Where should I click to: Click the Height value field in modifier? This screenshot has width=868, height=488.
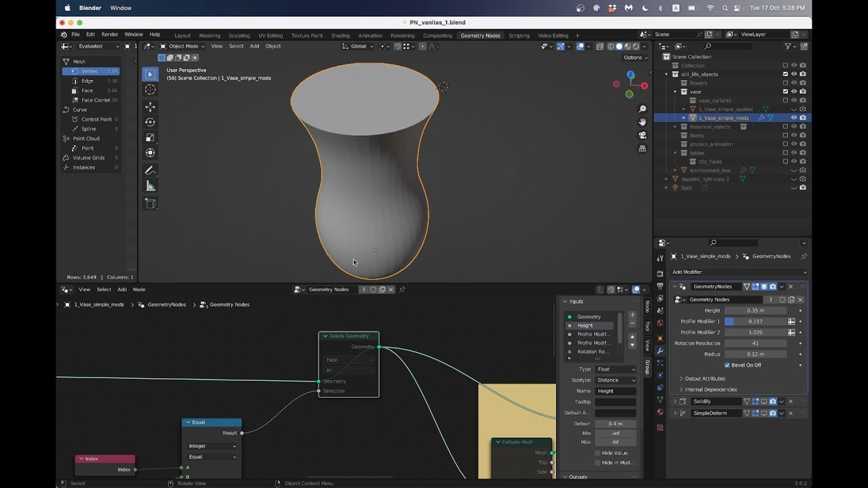755,310
